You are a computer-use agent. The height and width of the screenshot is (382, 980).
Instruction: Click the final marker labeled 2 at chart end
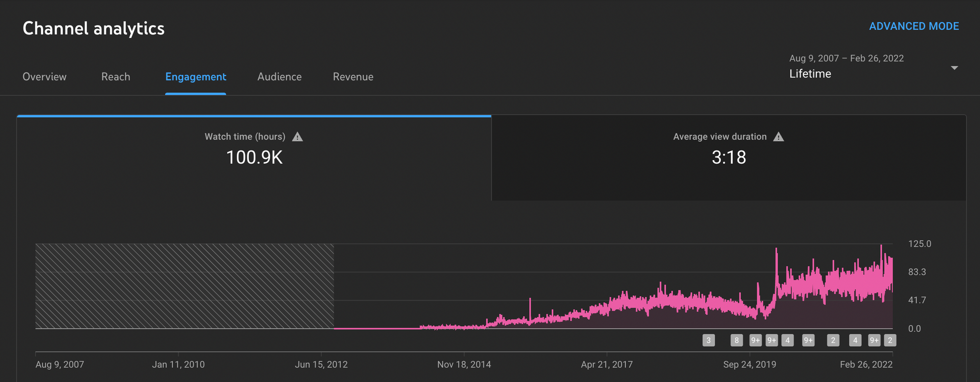pos(890,340)
